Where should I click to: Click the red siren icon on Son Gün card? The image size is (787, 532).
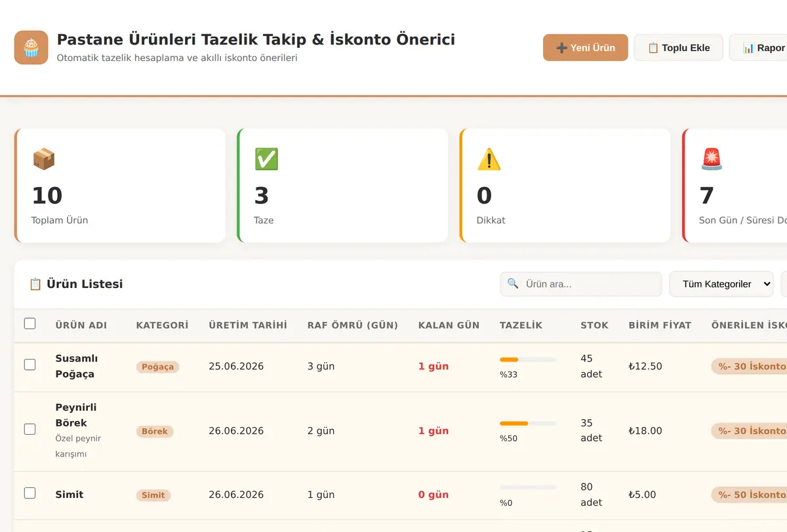[711, 159]
